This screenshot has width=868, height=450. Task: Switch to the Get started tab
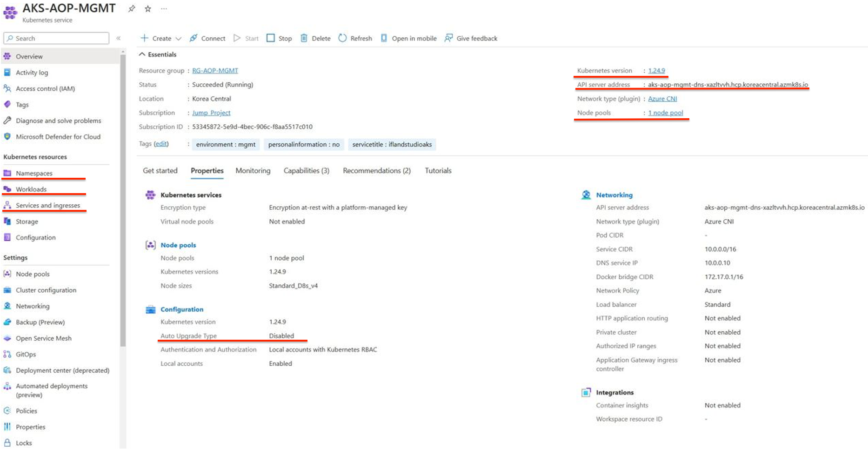tap(160, 171)
